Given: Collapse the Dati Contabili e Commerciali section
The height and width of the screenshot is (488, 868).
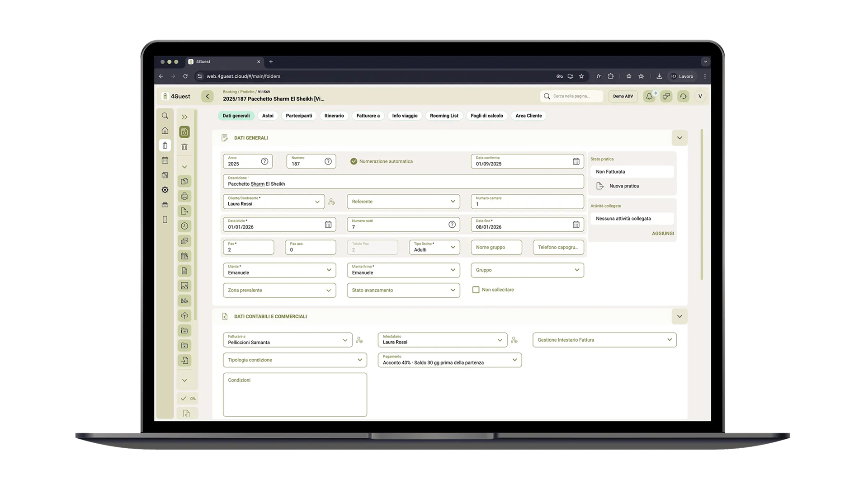Looking at the screenshot, I should click(x=679, y=316).
